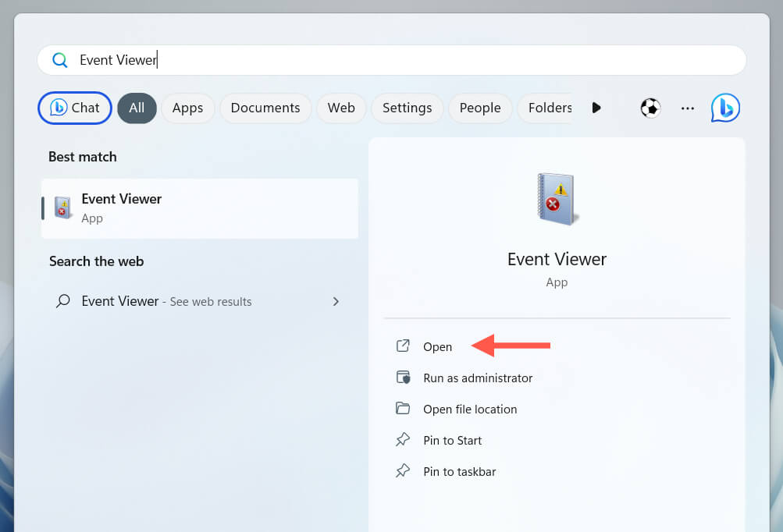
Task: Open the Bing Chat filter
Action: pyautogui.click(x=75, y=108)
